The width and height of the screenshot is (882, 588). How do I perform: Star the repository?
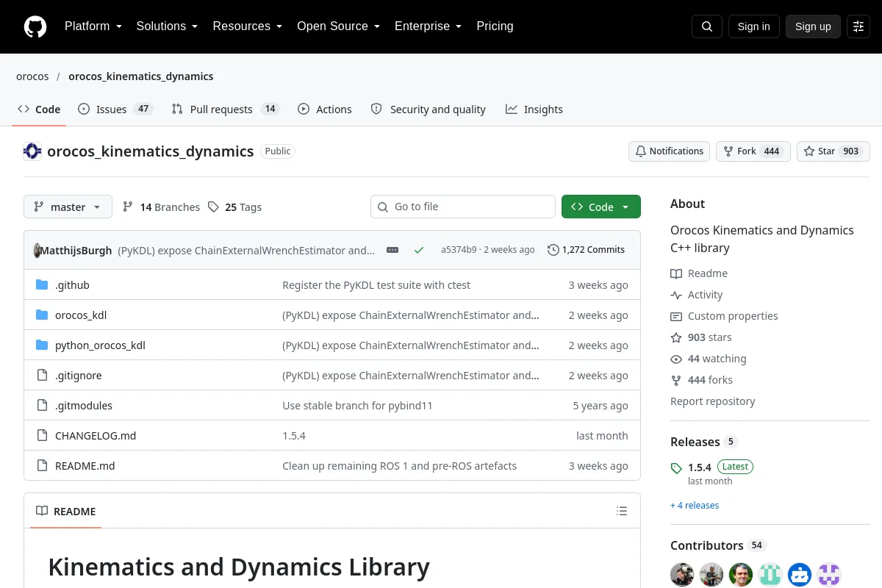833,151
